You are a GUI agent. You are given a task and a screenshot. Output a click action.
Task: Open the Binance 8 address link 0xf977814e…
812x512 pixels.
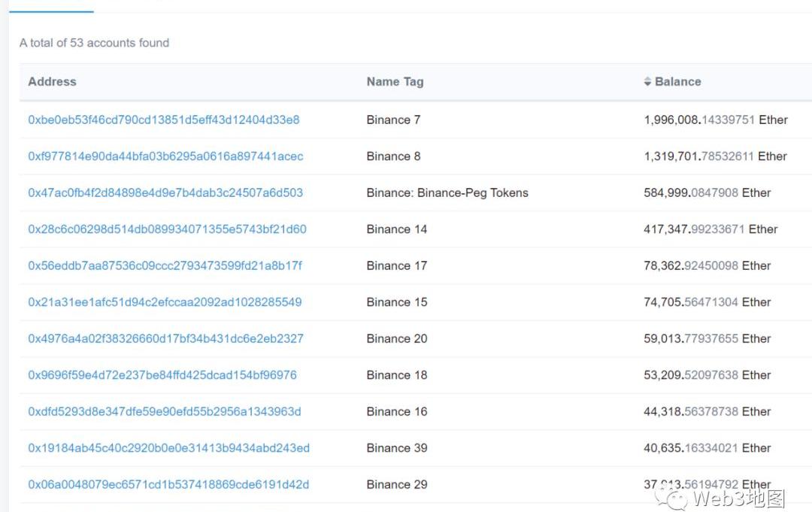click(x=165, y=156)
